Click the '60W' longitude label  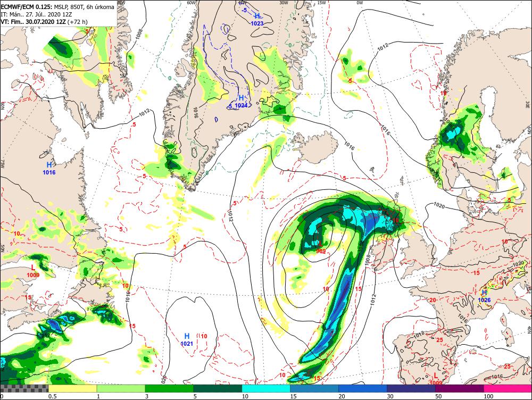click(x=192, y=3)
